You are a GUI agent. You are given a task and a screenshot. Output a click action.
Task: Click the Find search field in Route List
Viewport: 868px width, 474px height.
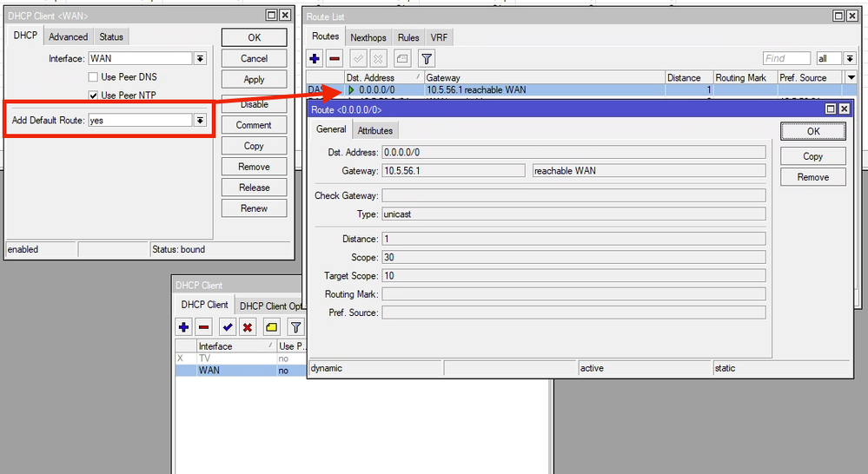click(786, 58)
